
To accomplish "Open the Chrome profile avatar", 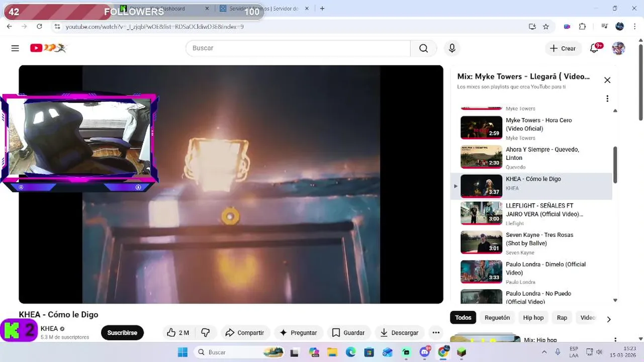I will coord(620,27).
